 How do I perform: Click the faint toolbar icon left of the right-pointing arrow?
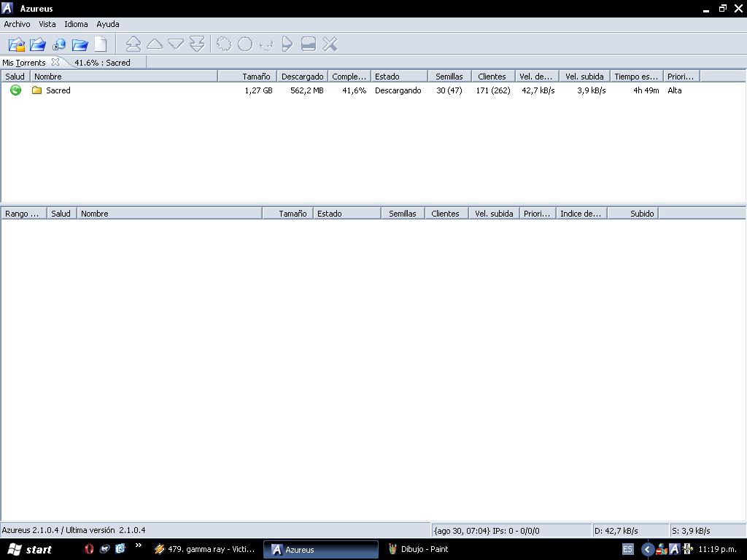[266, 45]
